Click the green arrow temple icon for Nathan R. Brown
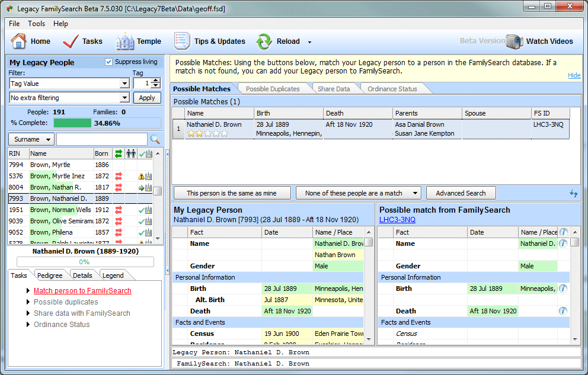The width and height of the screenshot is (588, 375). pyautogui.click(x=145, y=187)
